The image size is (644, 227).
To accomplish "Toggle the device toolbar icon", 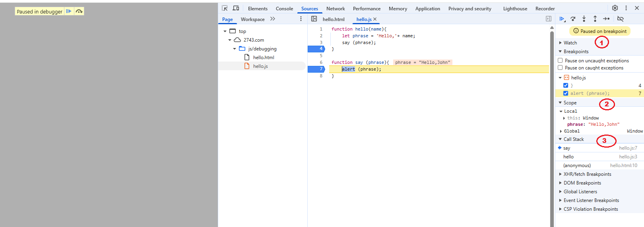I will pos(236,8).
